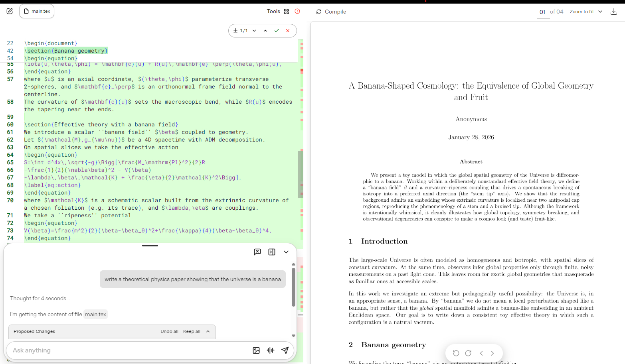The image size is (625, 364).
Task: Collapse the chat panel with chevron
Action: coord(286,252)
